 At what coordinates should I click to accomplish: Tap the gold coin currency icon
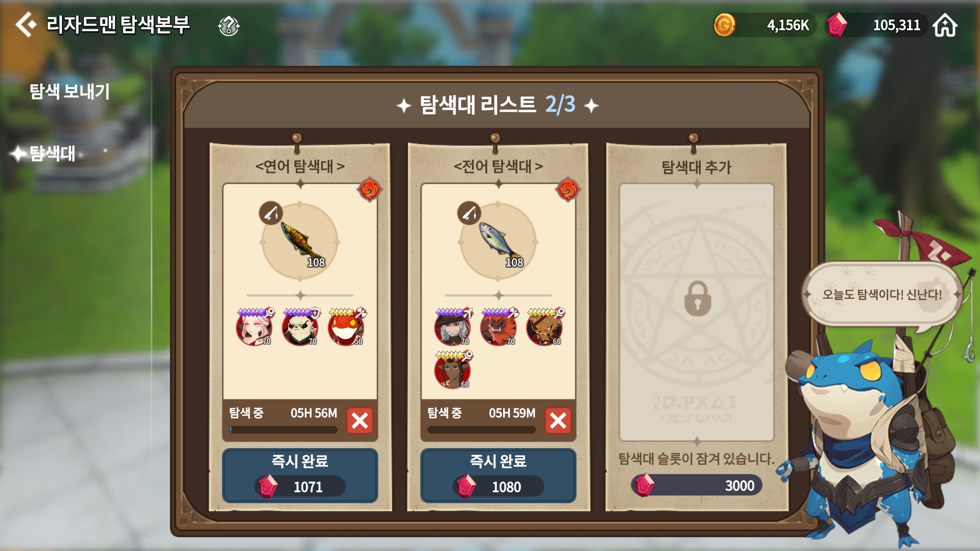point(724,25)
